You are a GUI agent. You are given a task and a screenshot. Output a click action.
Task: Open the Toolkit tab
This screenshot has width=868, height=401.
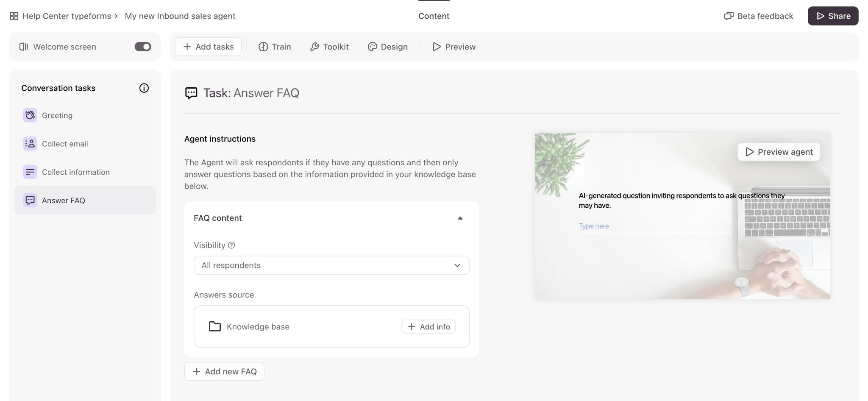pyautogui.click(x=329, y=47)
